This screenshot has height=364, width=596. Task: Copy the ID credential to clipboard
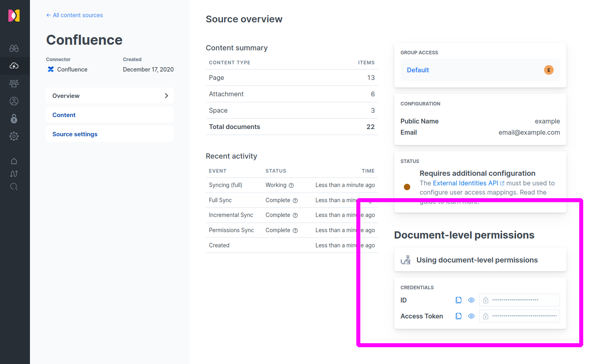[x=459, y=300]
